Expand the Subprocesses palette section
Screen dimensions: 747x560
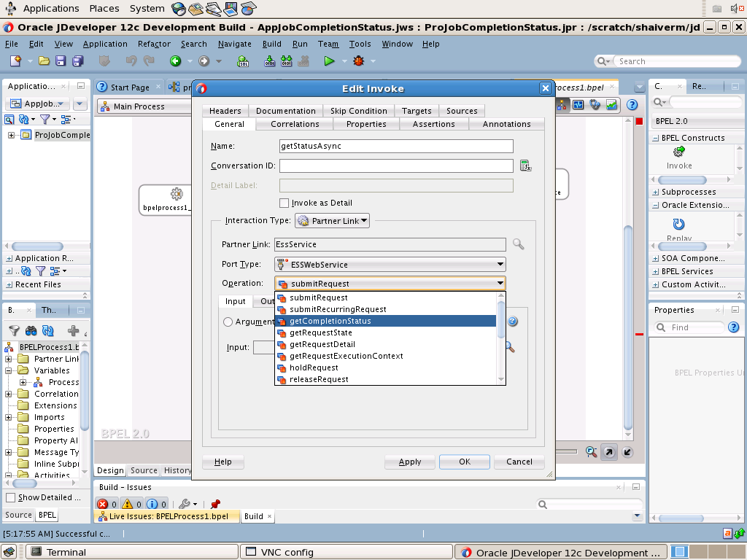click(655, 192)
